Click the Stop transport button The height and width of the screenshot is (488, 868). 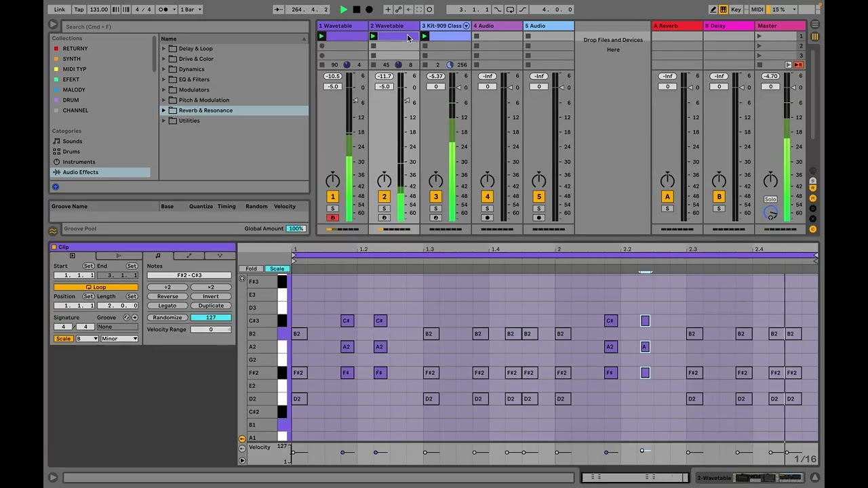click(356, 9)
